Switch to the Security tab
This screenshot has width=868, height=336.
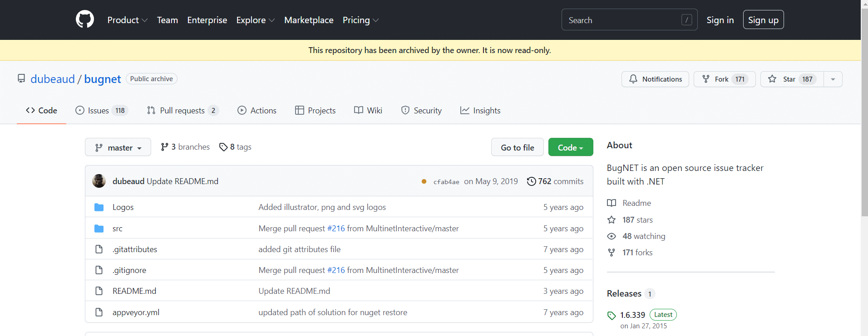(x=421, y=110)
